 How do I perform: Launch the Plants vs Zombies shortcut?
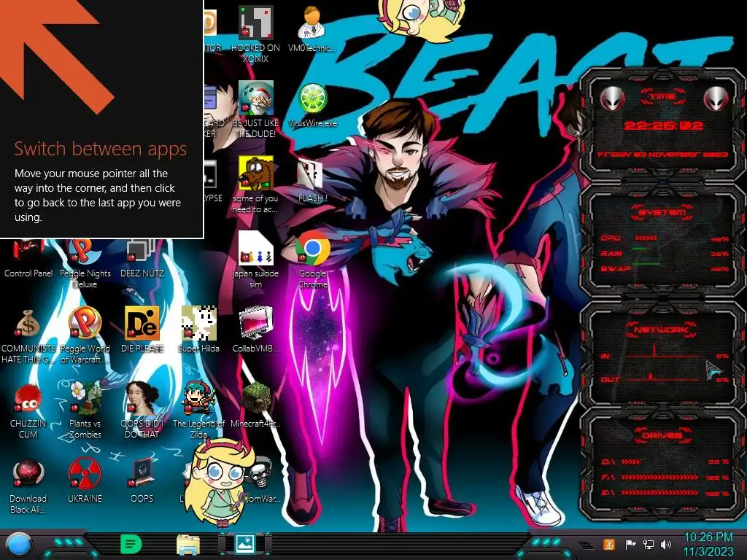tap(85, 411)
